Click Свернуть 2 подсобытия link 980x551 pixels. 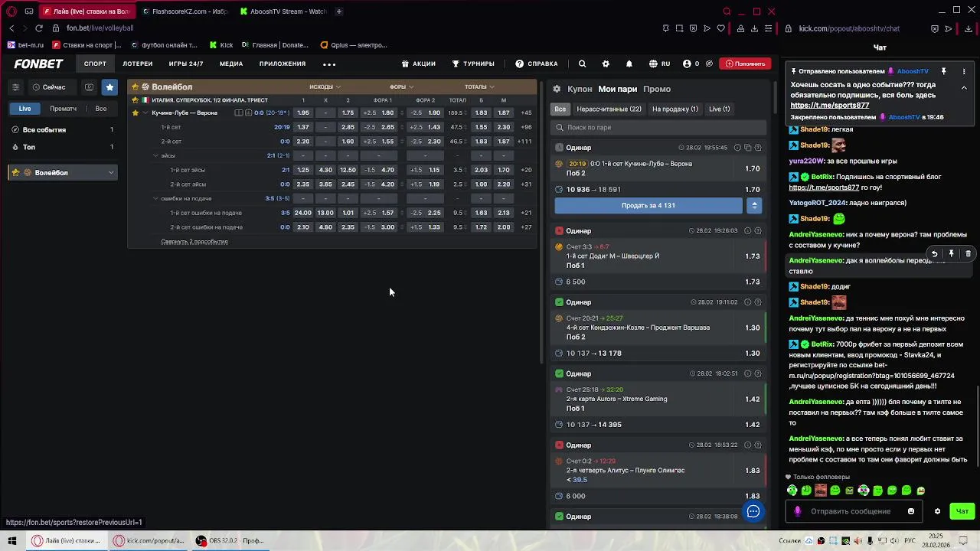(x=194, y=242)
